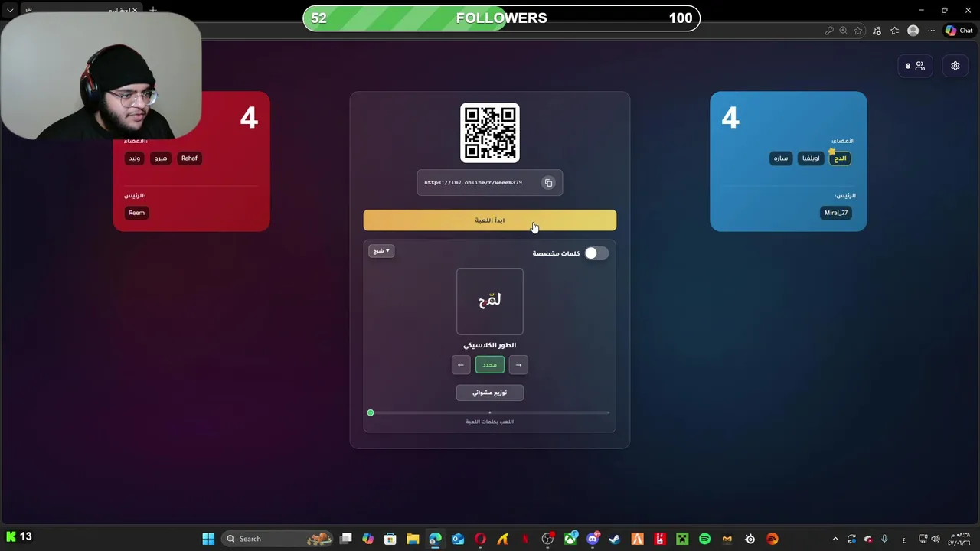Select player Rahaf in red team

click(189, 158)
